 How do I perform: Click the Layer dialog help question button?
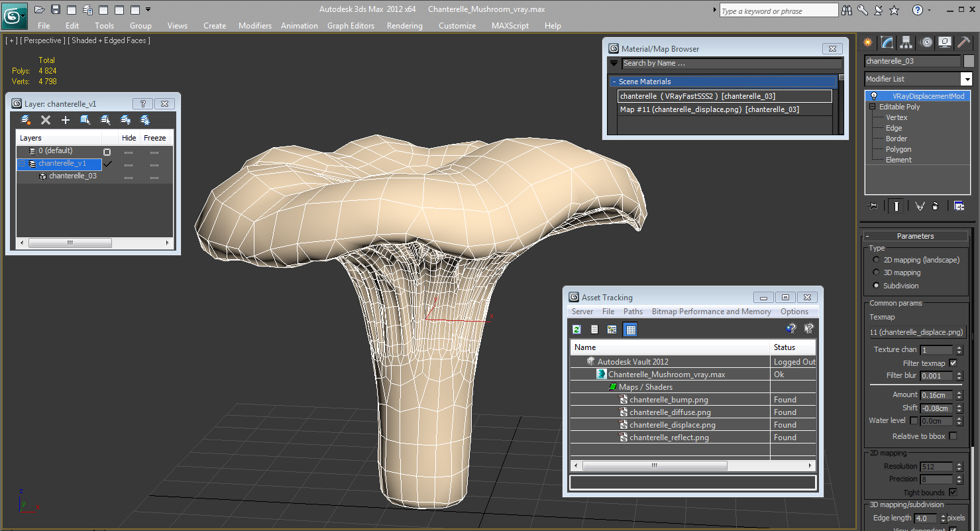(142, 104)
